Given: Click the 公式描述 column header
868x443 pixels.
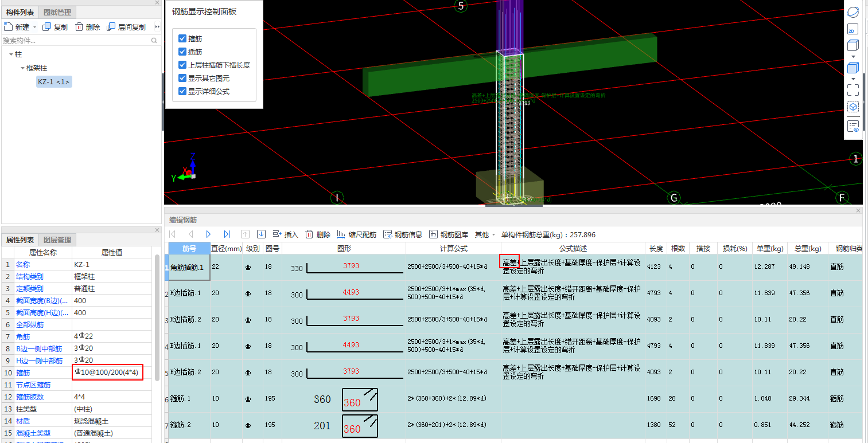Looking at the screenshot, I should (573, 249).
